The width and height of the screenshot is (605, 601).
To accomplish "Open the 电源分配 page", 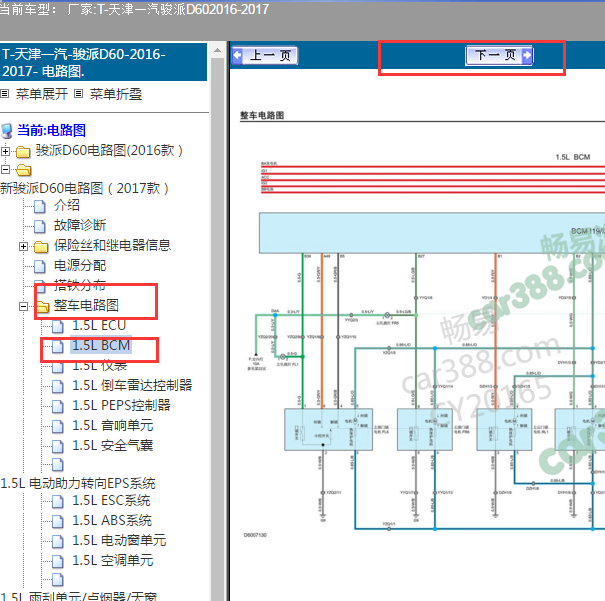I will pos(80,265).
